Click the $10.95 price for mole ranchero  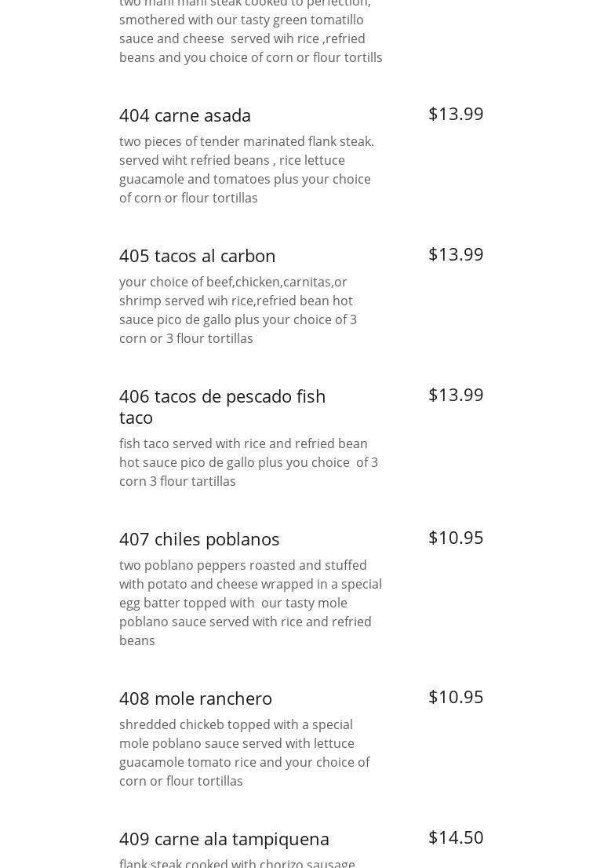click(456, 697)
